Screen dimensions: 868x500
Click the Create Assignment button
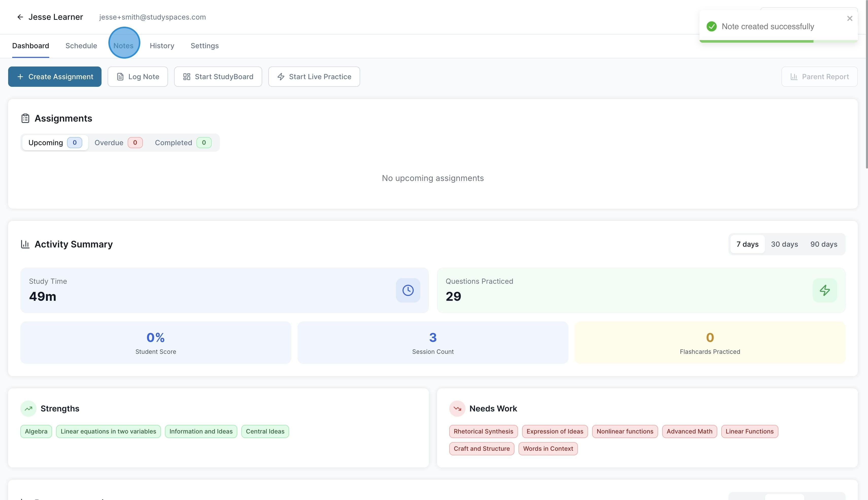(55, 77)
